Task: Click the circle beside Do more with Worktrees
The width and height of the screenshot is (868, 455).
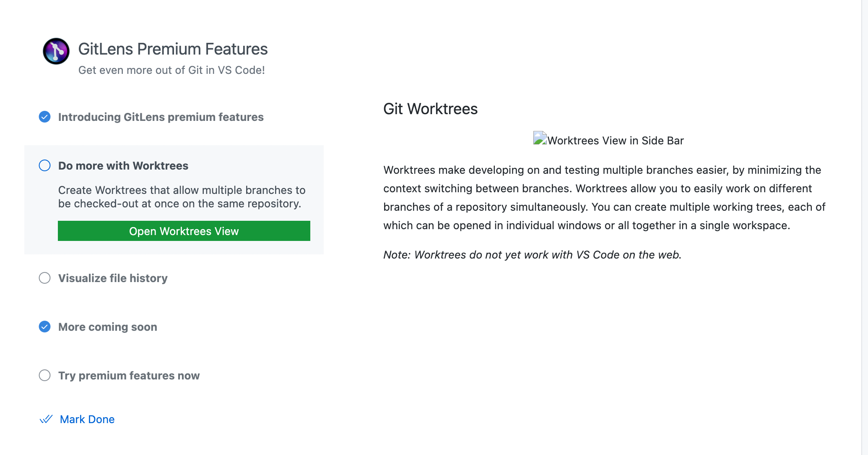Action: [44, 165]
